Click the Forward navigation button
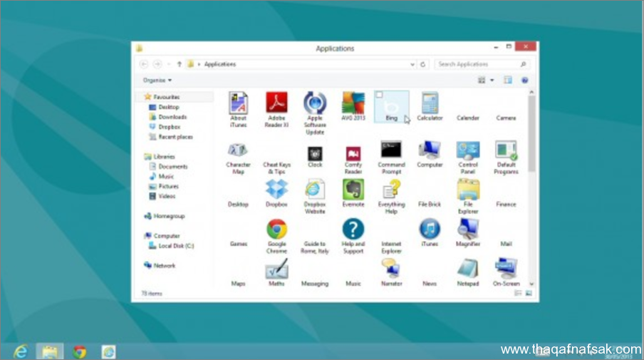This screenshot has height=360, width=644. 157,64
